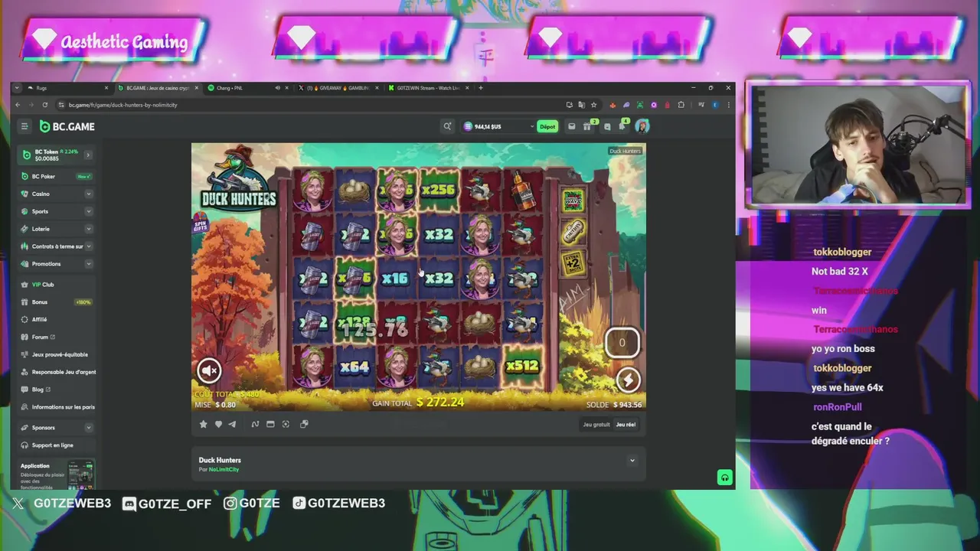
Task: Switch to the GIVEAWAY X browser tab
Action: [338, 88]
